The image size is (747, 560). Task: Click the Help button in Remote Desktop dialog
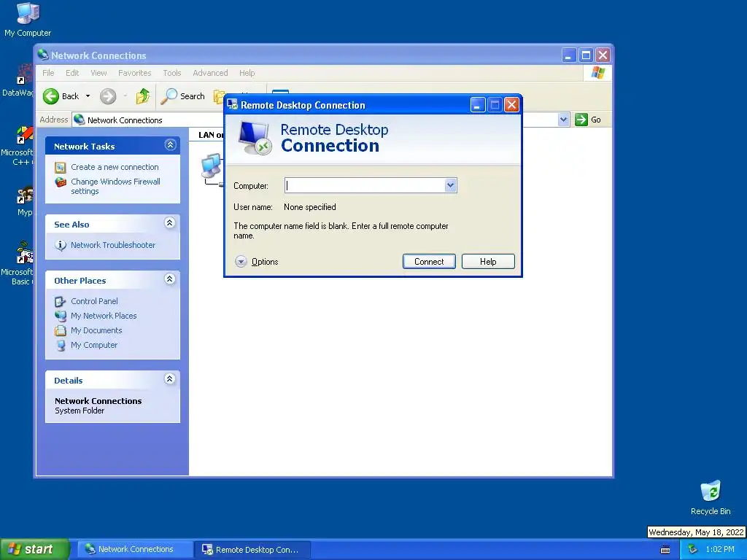point(488,262)
